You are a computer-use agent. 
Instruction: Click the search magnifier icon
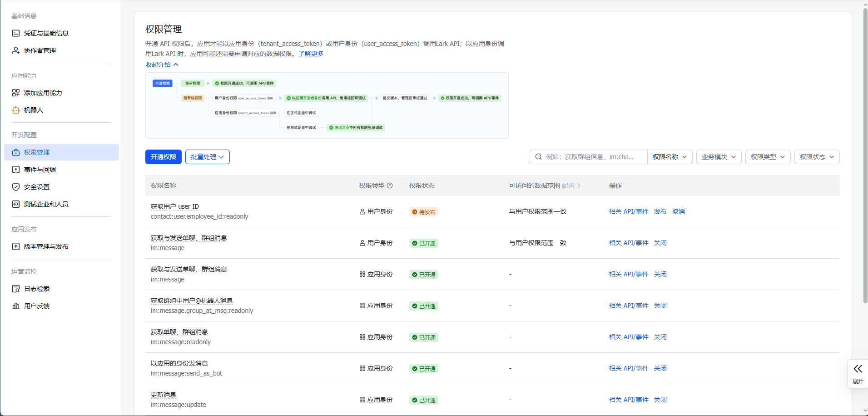(538, 157)
